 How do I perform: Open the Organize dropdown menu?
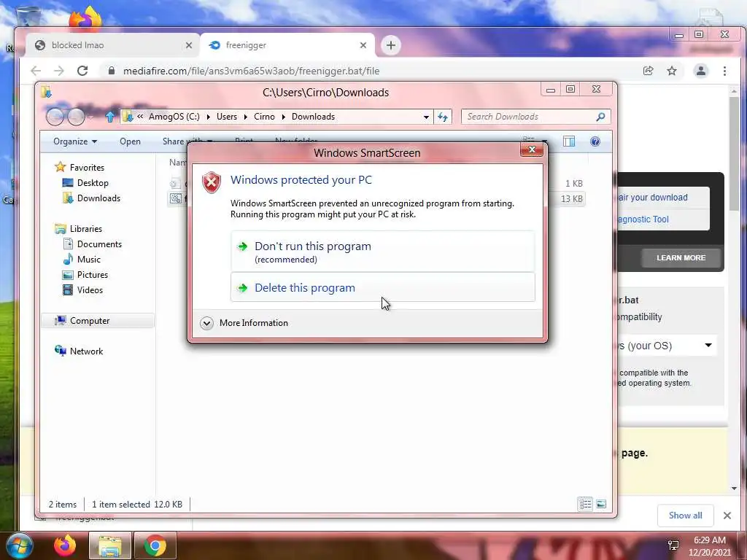pyautogui.click(x=75, y=141)
